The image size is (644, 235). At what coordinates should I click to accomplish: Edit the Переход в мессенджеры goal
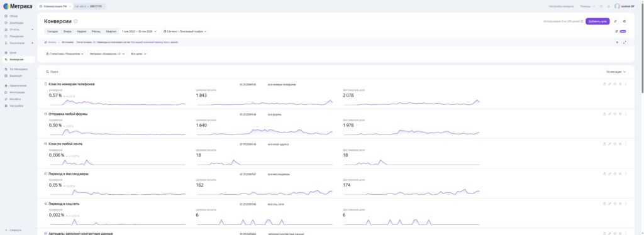pos(609,174)
